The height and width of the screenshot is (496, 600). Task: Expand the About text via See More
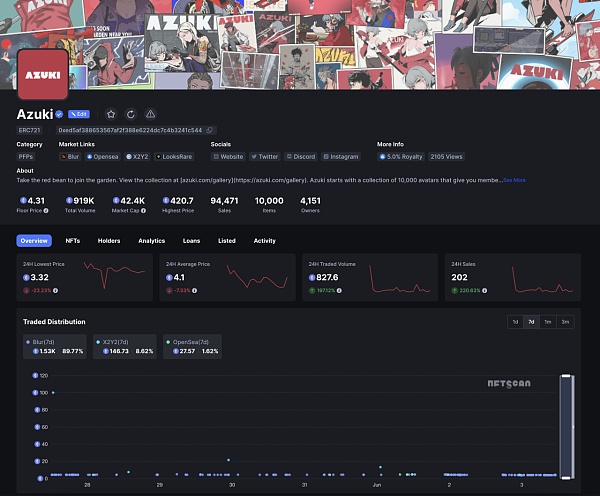[x=514, y=180]
